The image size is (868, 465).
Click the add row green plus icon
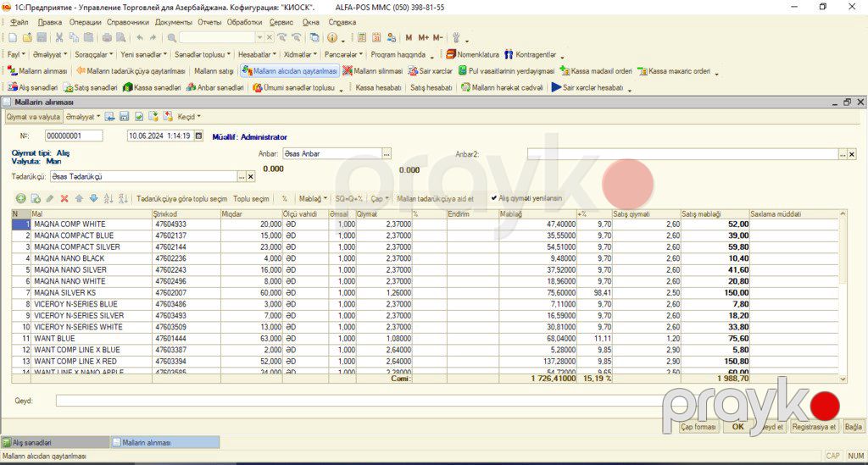pos(20,198)
